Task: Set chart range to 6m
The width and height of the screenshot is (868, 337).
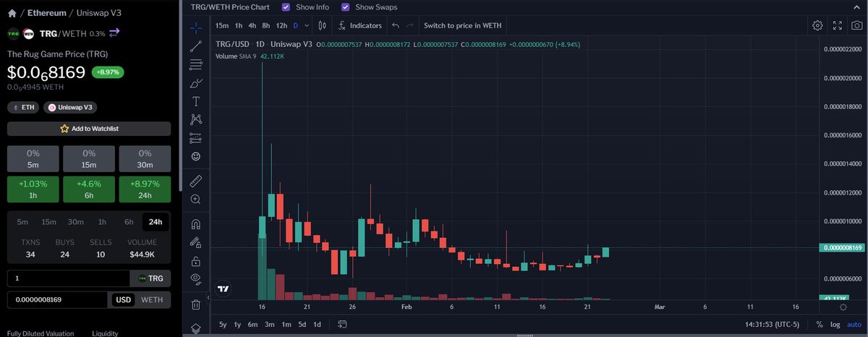Action: [252, 325]
